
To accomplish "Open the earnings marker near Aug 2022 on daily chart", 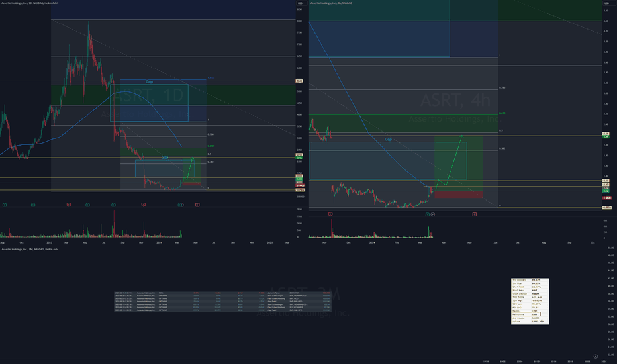I will 5,205.
